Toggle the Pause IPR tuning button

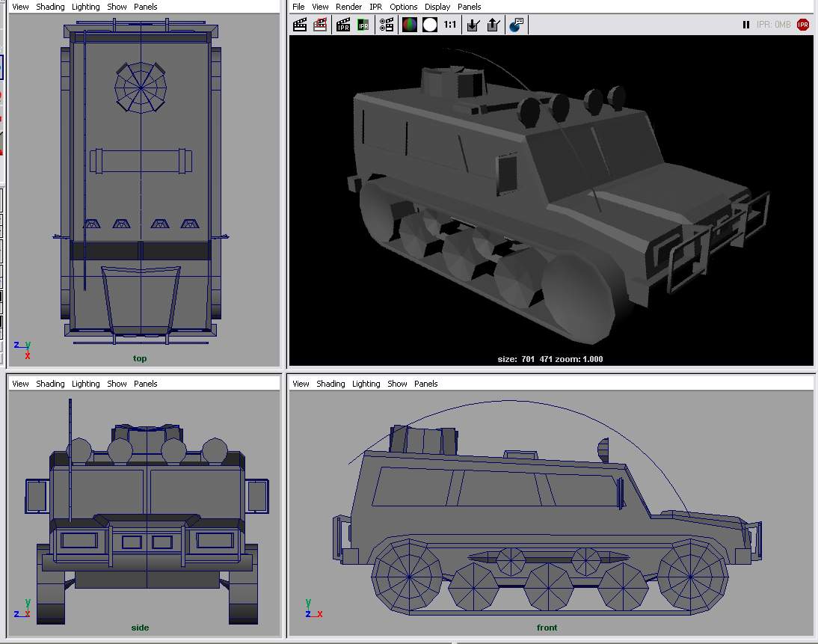coord(745,25)
